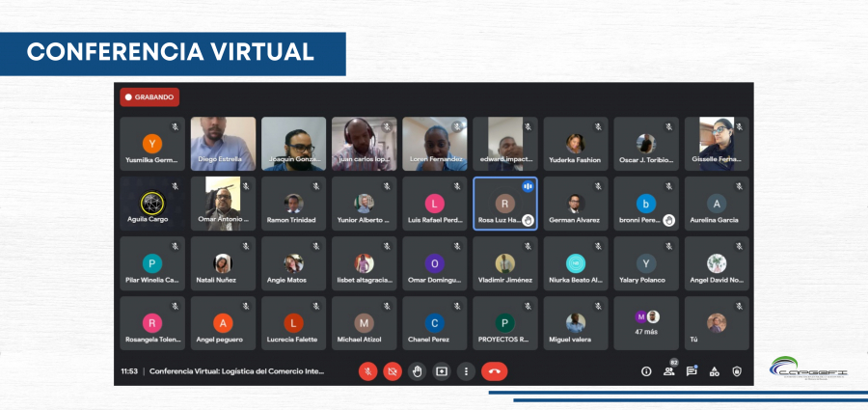Turn on the camera from the call bar

(x=393, y=371)
